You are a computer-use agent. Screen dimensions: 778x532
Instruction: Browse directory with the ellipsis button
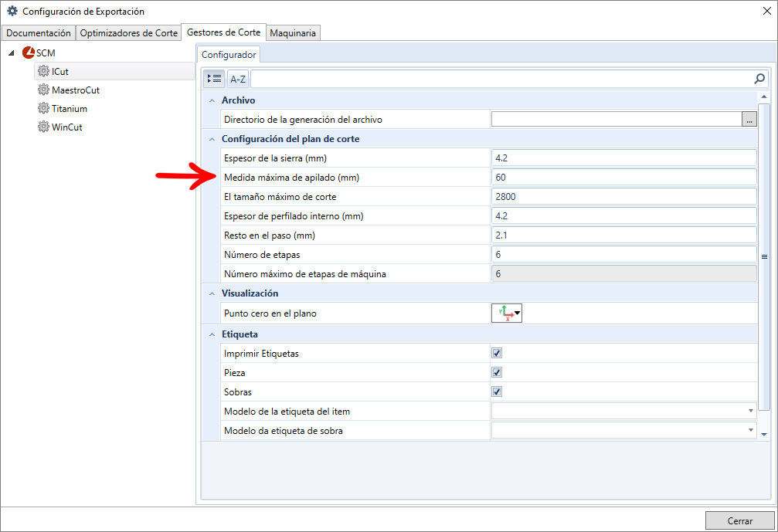tap(749, 119)
